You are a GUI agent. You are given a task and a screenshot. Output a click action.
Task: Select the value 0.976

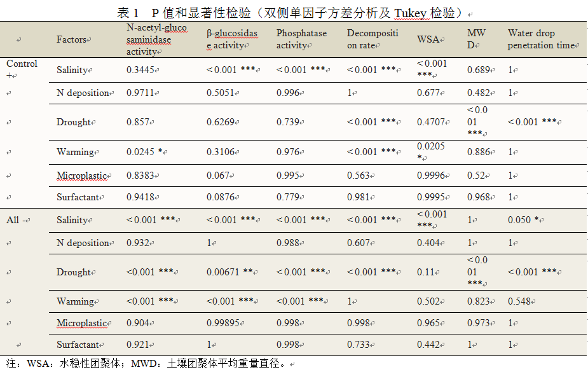[288, 152]
